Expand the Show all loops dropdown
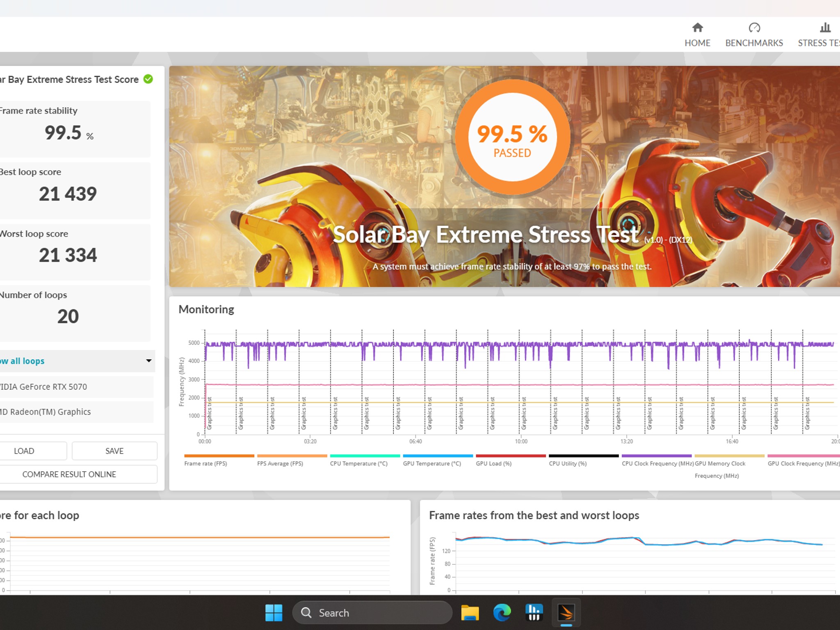This screenshot has height=630, width=840. point(77,361)
